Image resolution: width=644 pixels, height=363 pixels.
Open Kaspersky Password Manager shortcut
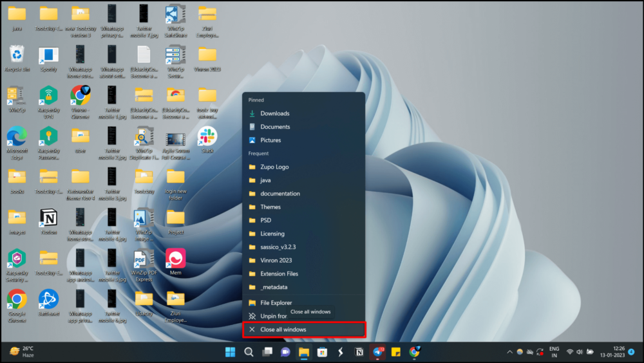pos(48,143)
